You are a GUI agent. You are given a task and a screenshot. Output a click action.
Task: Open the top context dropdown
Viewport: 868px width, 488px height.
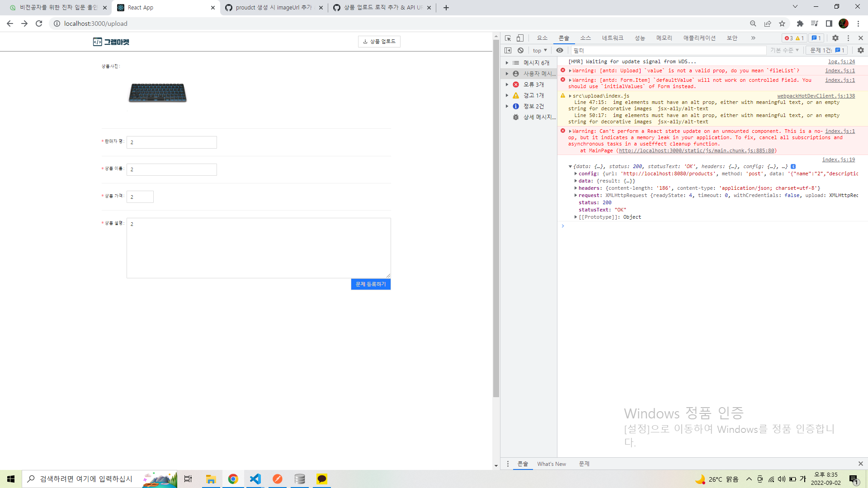tap(540, 50)
